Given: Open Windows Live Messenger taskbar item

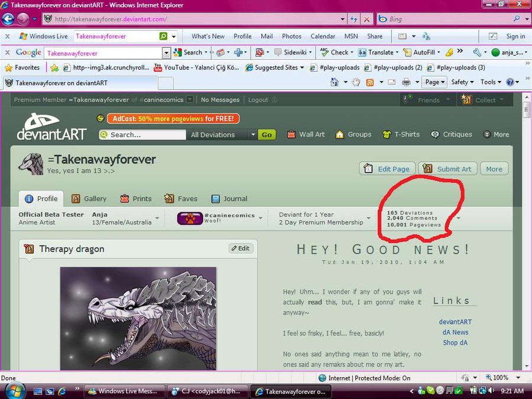Looking at the screenshot, I should pos(124,391).
